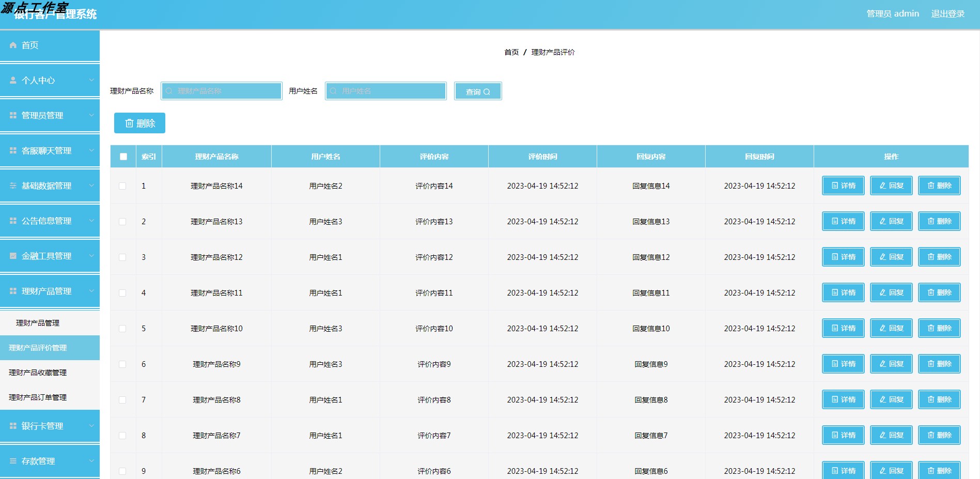Click the 首页 breadcrumb link
The width and height of the screenshot is (980, 479).
pos(511,52)
